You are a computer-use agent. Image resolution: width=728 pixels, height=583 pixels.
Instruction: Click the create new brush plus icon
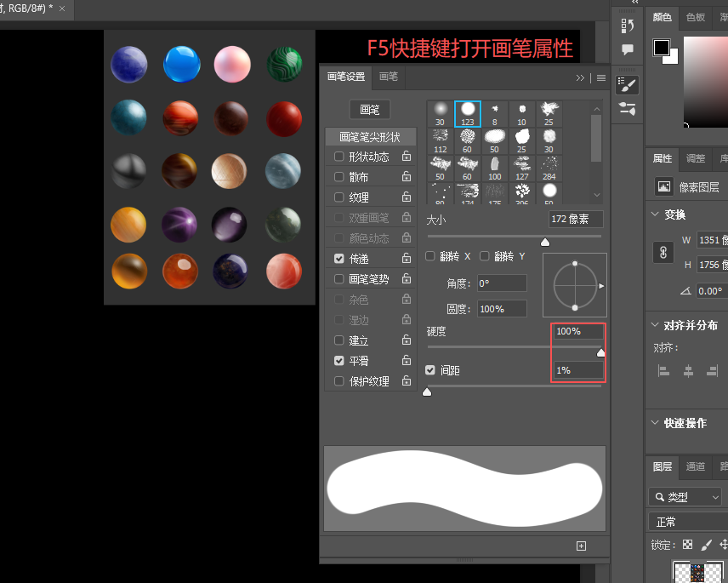coord(581,546)
